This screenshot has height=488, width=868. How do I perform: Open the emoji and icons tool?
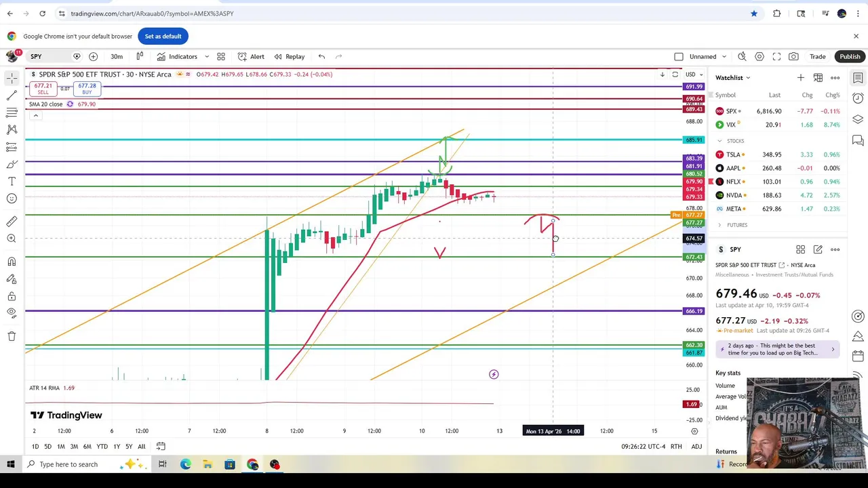(12, 199)
